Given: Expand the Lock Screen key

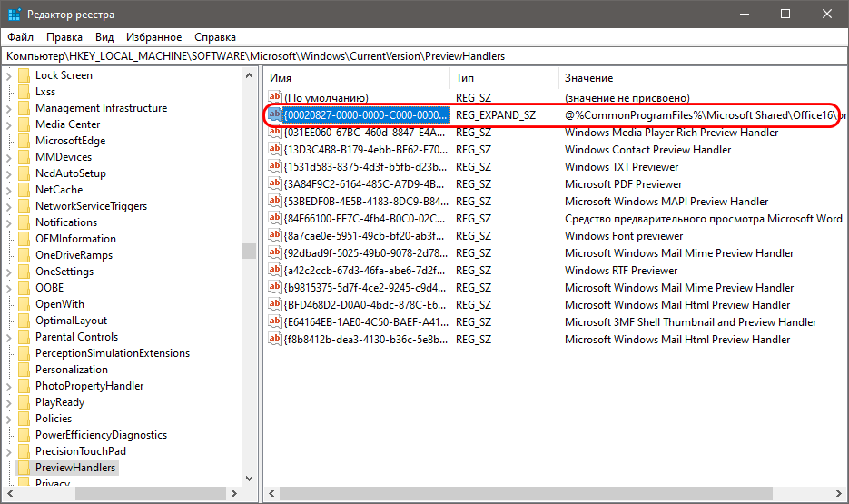Looking at the screenshot, I should [9, 75].
